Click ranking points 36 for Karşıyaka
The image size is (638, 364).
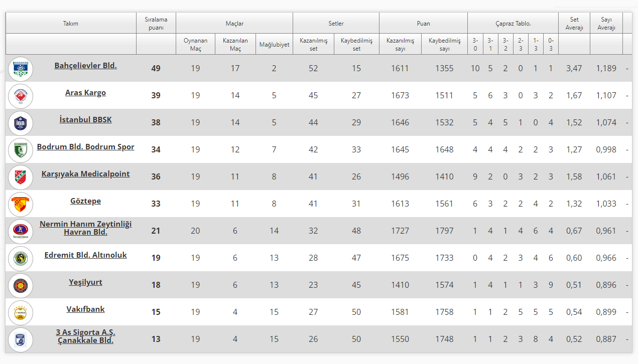tap(156, 176)
